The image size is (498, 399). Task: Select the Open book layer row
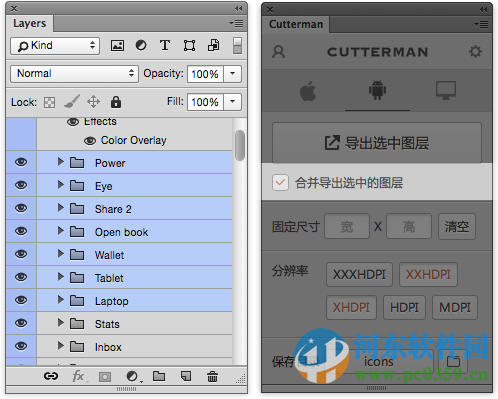click(134, 231)
